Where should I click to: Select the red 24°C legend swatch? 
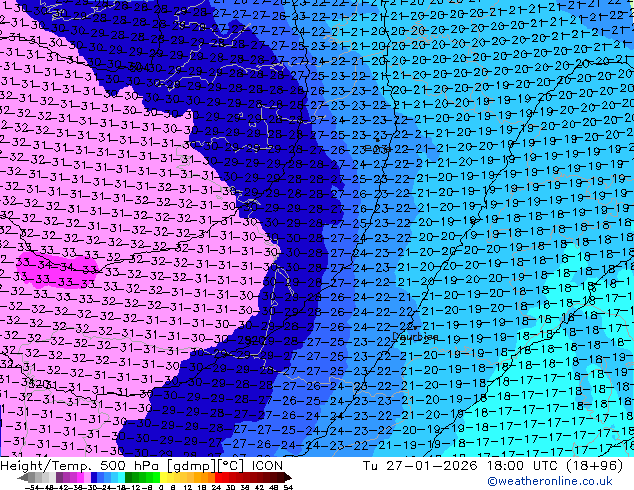(218, 477)
